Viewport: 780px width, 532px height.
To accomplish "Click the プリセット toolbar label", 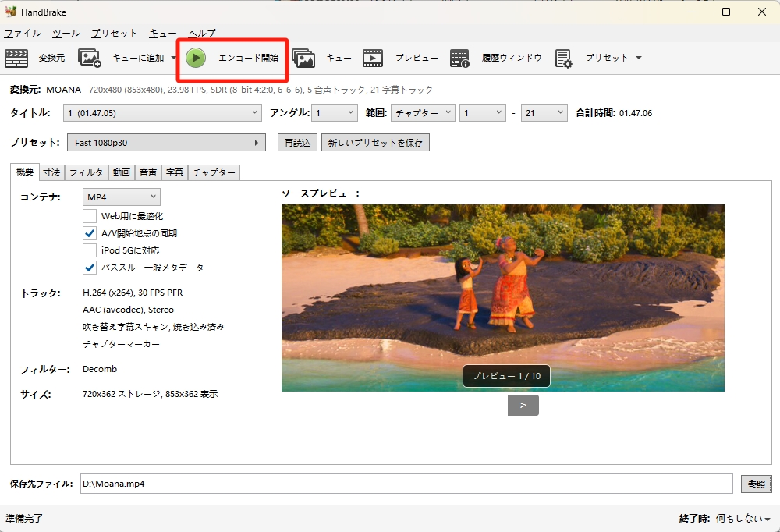I will click(606, 58).
